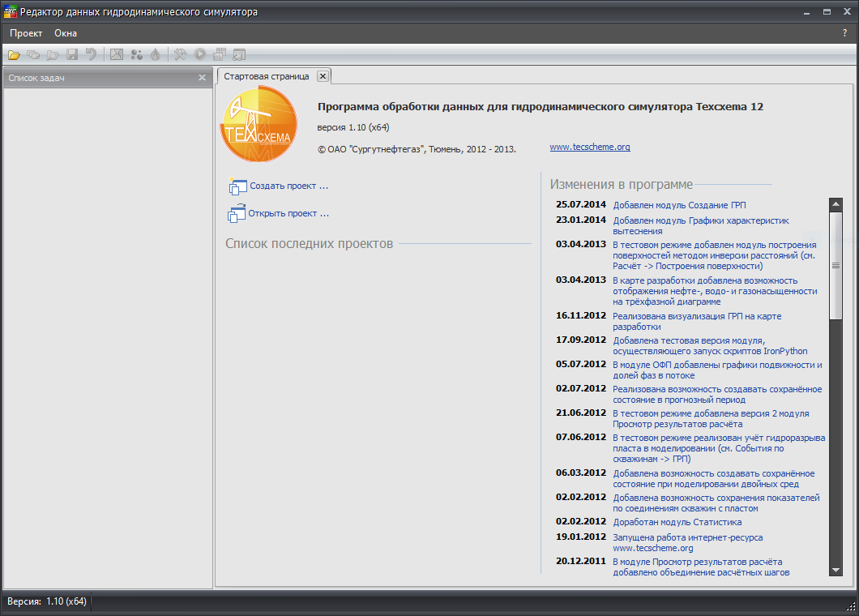The image size is (859, 616).
Task: Click the Сургутнефтегаз copyright line
Action: point(417,149)
